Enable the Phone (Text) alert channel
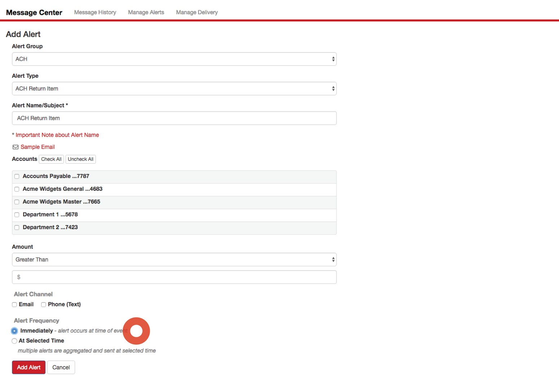559x392 pixels. click(x=43, y=304)
